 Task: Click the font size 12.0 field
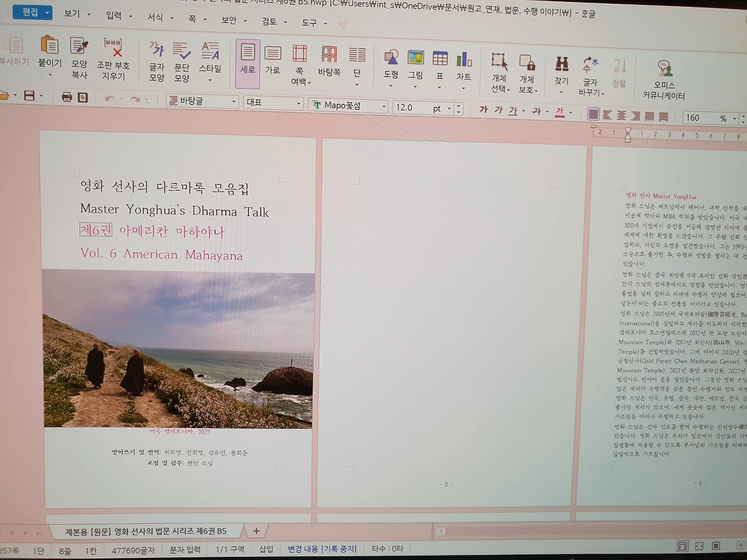click(411, 108)
